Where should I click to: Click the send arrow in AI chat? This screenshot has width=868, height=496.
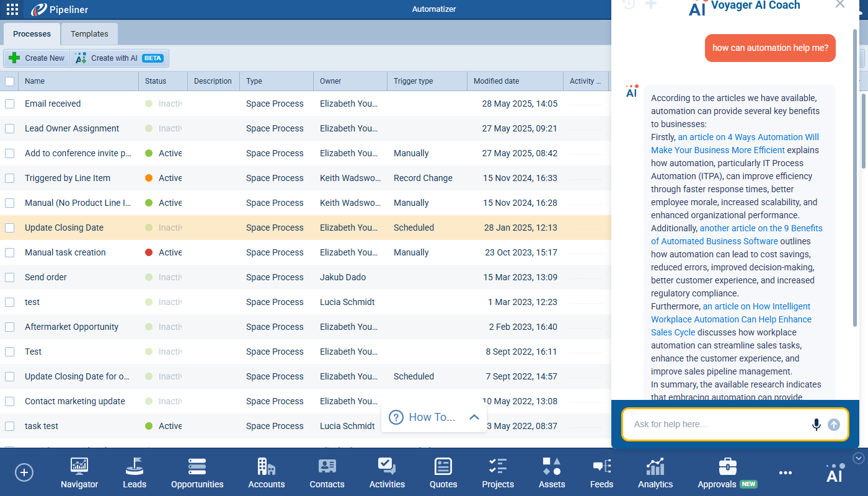[834, 425]
